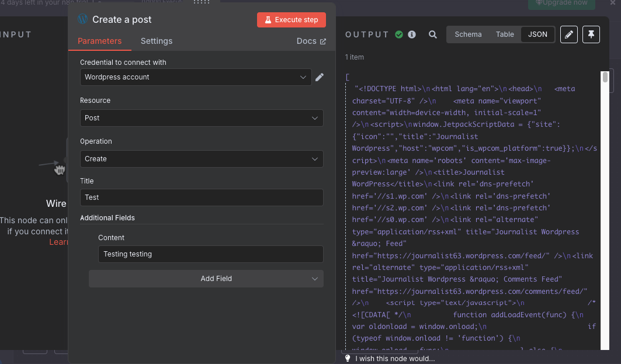The image size is (621, 364).
Task: Open the Docs link
Action: (x=311, y=41)
